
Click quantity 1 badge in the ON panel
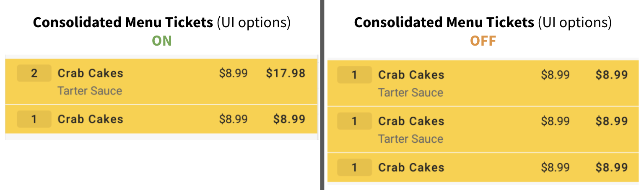tap(34, 119)
